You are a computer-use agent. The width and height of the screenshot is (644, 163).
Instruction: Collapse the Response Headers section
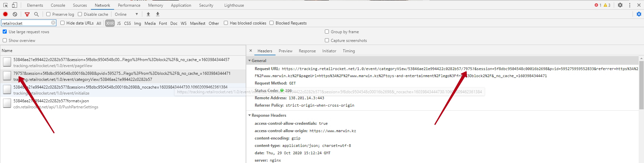(x=249, y=115)
